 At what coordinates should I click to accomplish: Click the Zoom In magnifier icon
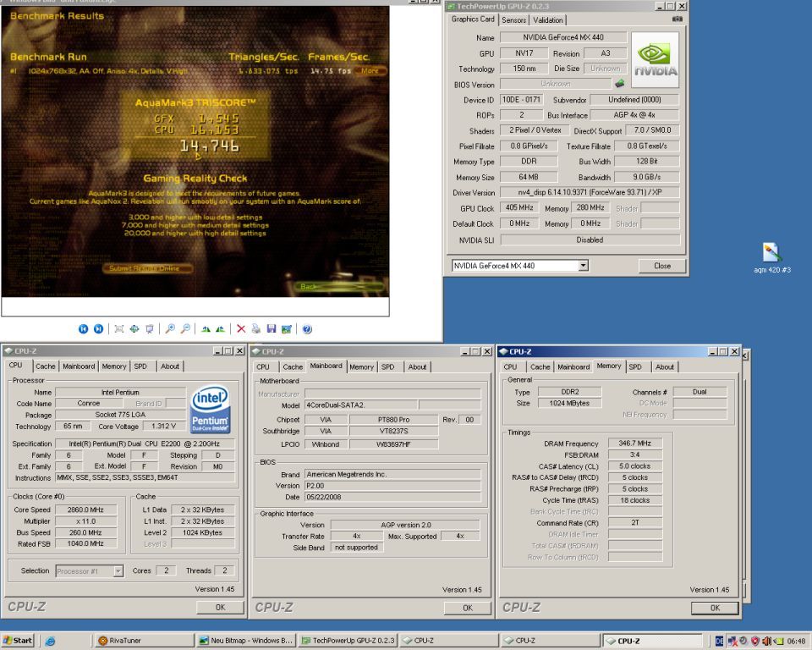170,328
